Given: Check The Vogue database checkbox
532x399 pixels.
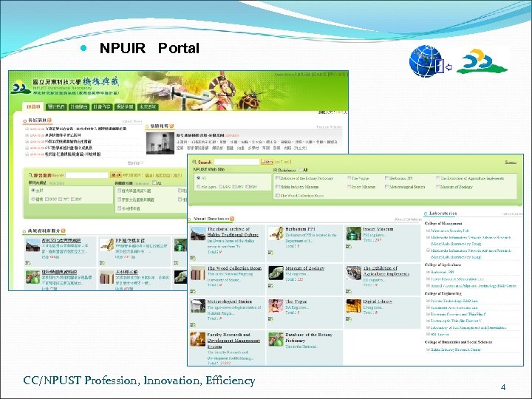Looking at the screenshot, I should coord(349,178).
